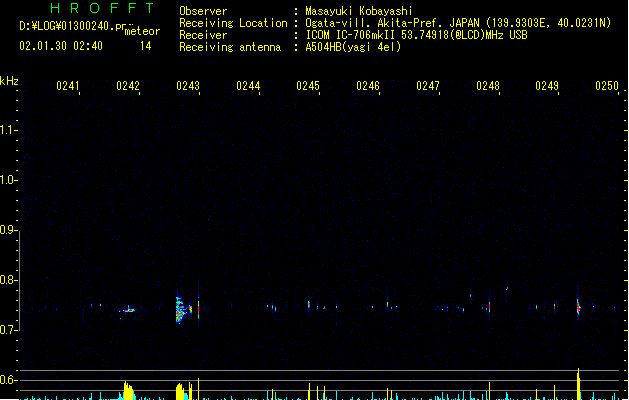Click the 0242 time marker
629x400 pixels.
128,86
